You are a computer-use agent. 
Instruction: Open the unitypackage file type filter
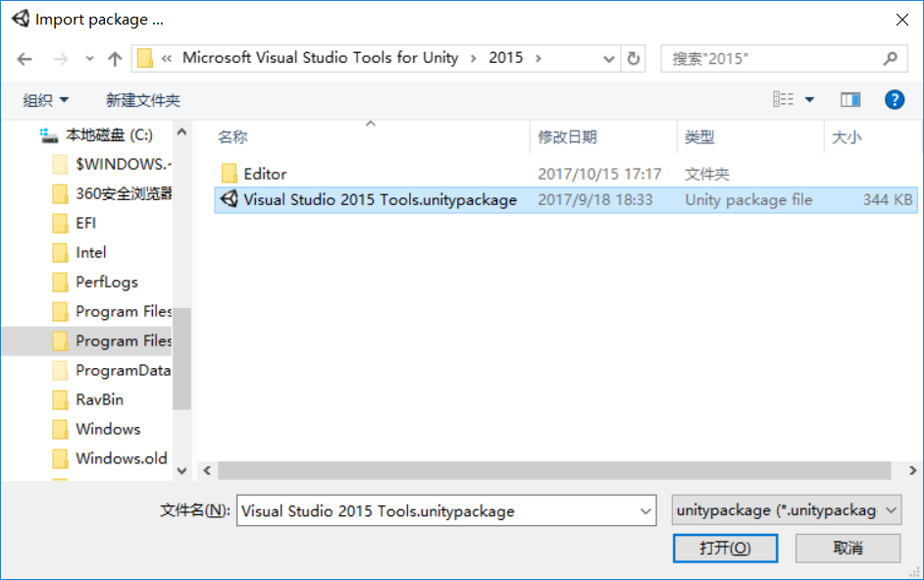(786, 510)
